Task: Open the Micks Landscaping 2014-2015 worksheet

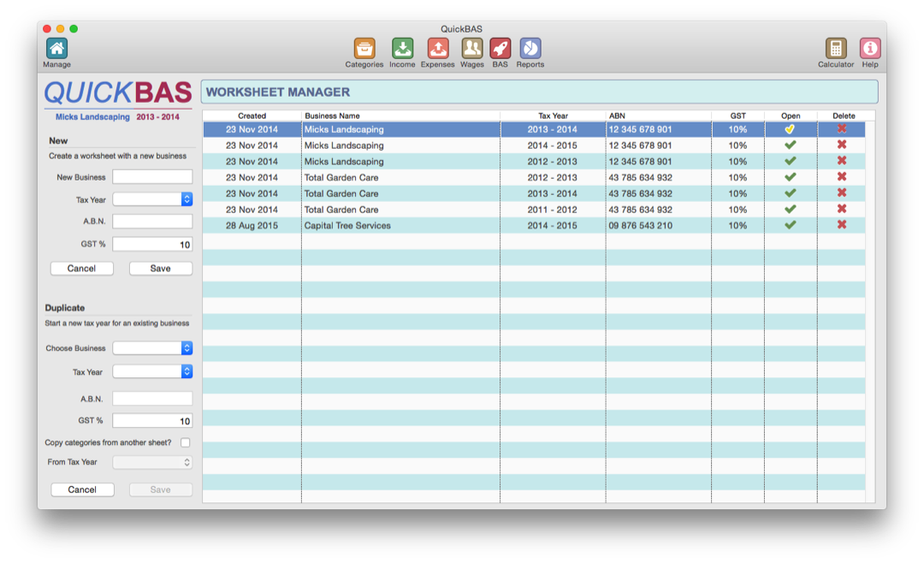Action: [x=790, y=145]
